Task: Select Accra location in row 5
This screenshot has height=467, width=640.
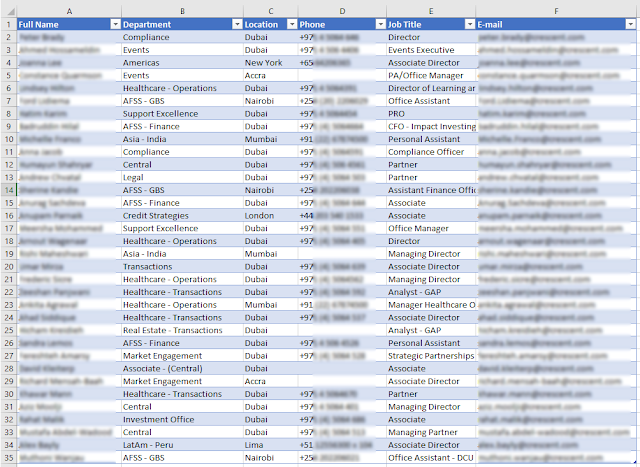Action: (271, 76)
